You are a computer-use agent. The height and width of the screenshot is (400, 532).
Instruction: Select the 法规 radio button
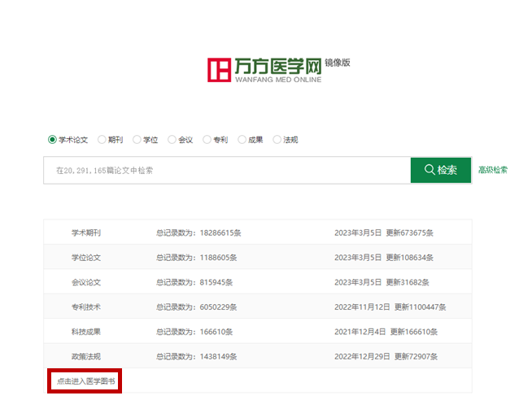point(277,140)
